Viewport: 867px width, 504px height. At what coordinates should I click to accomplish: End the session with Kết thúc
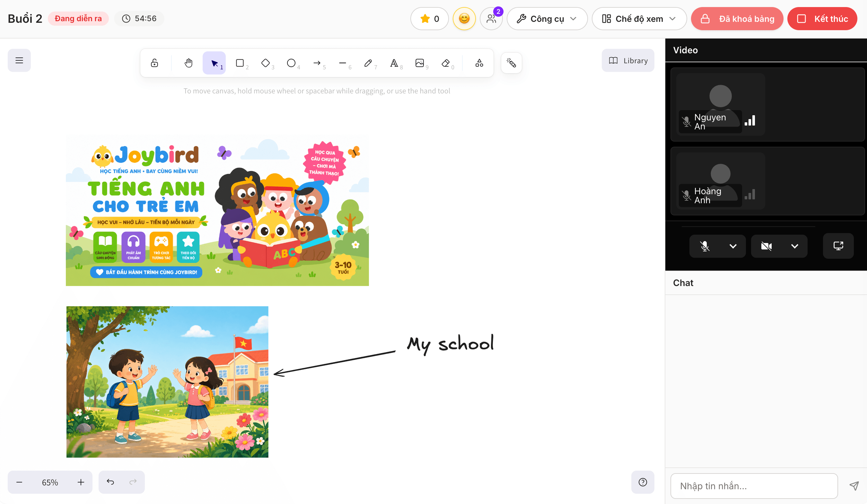[x=822, y=19]
